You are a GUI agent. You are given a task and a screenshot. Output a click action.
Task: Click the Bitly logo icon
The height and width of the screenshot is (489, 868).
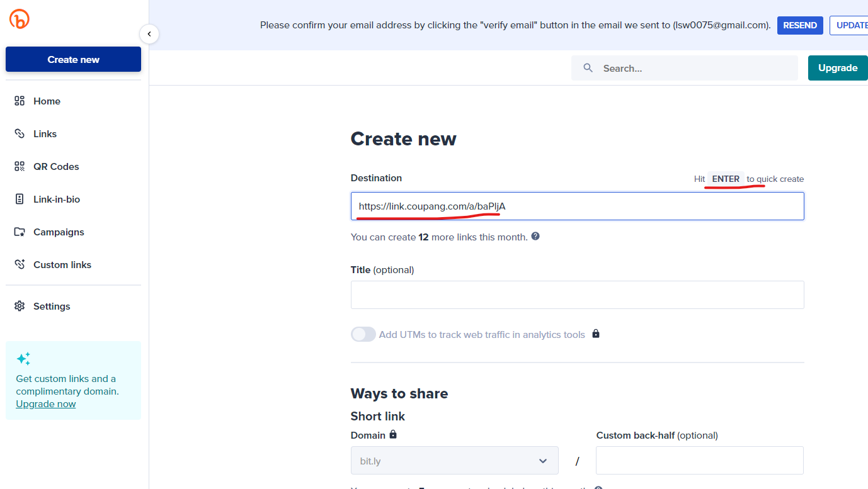pos(20,19)
